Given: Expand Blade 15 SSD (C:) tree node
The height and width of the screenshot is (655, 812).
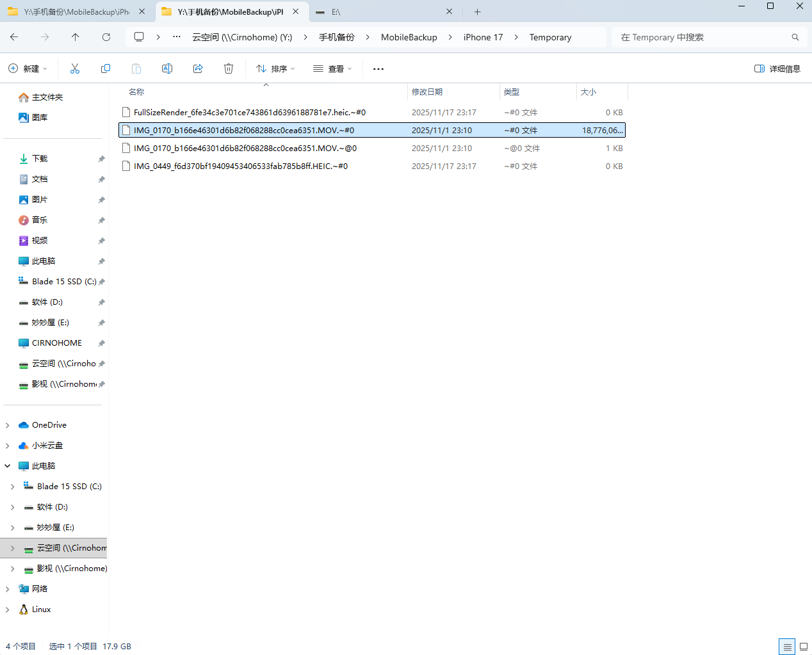Looking at the screenshot, I should (13, 487).
